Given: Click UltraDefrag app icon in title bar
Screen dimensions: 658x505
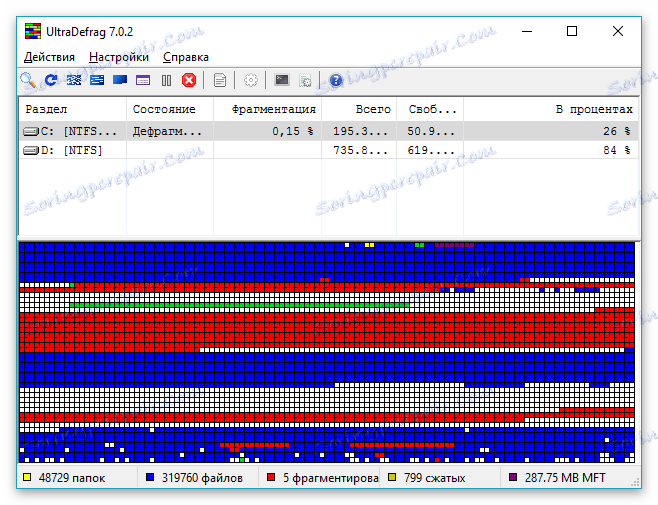Looking at the screenshot, I should (x=33, y=31).
